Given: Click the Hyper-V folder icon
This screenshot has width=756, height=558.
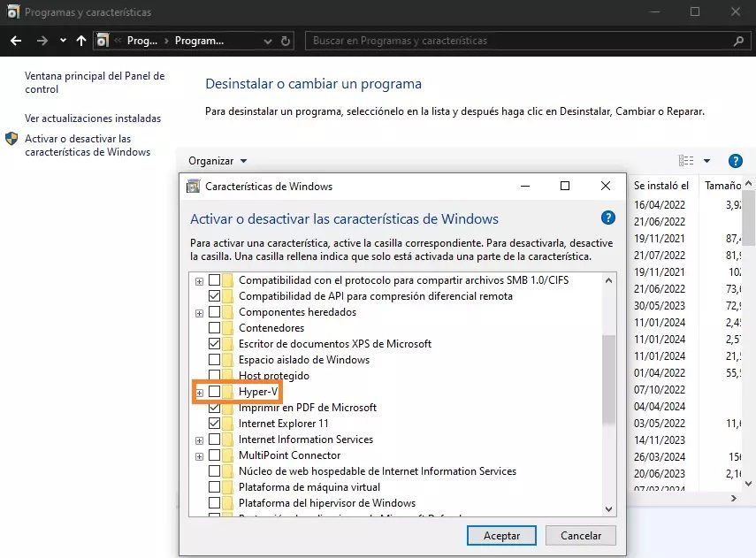Looking at the screenshot, I should 228,391.
